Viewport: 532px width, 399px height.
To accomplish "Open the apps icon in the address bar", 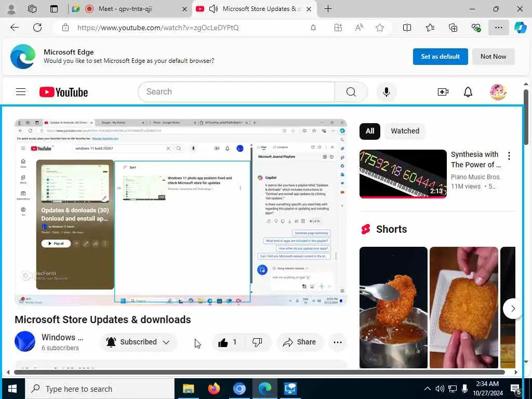I will click(x=338, y=28).
